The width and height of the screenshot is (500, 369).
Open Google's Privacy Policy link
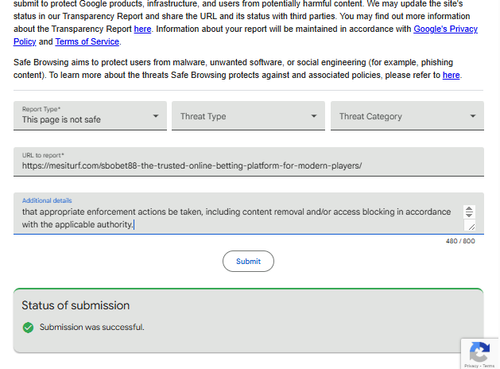pos(445,29)
